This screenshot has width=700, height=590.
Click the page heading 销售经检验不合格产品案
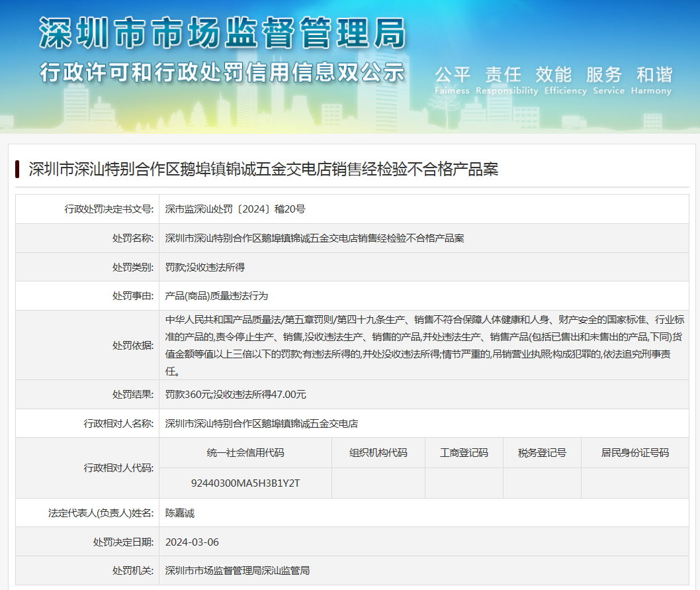click(x=263, y=169)
